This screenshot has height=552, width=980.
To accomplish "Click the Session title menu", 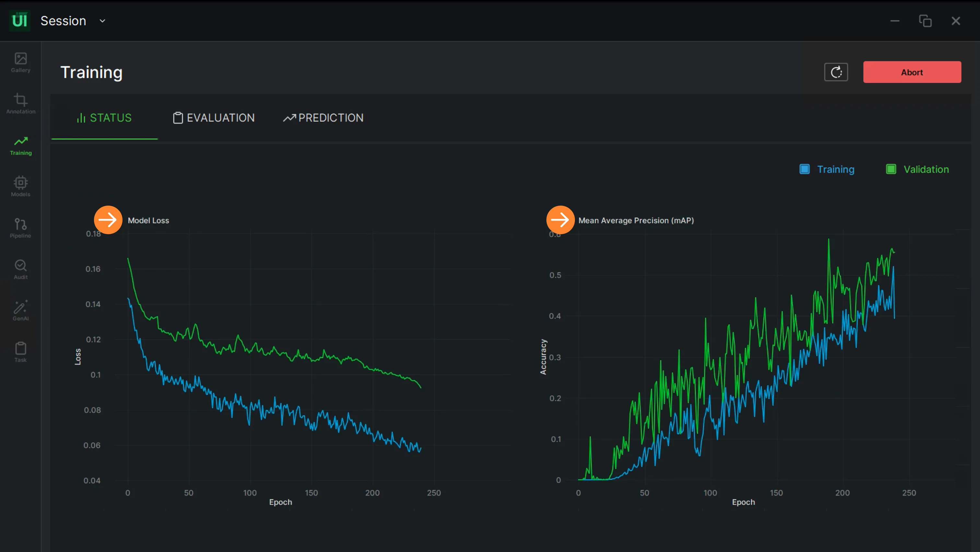I will coord(64,21).
